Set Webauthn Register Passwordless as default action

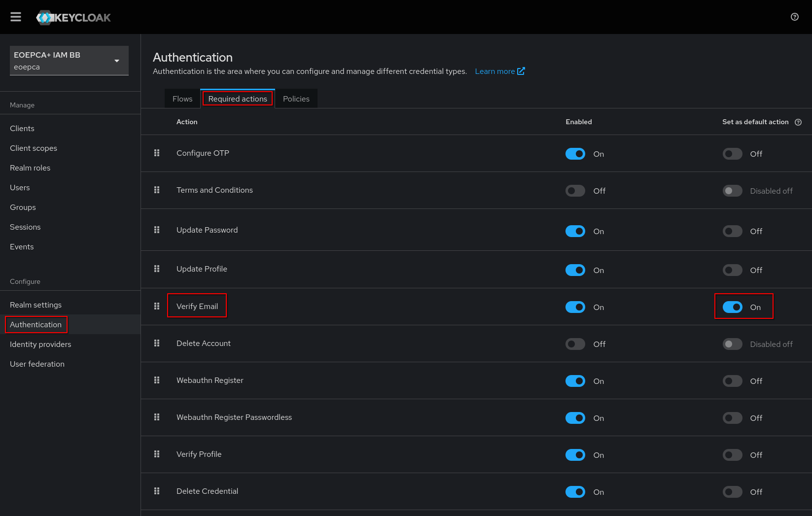[x=732, y=418]
